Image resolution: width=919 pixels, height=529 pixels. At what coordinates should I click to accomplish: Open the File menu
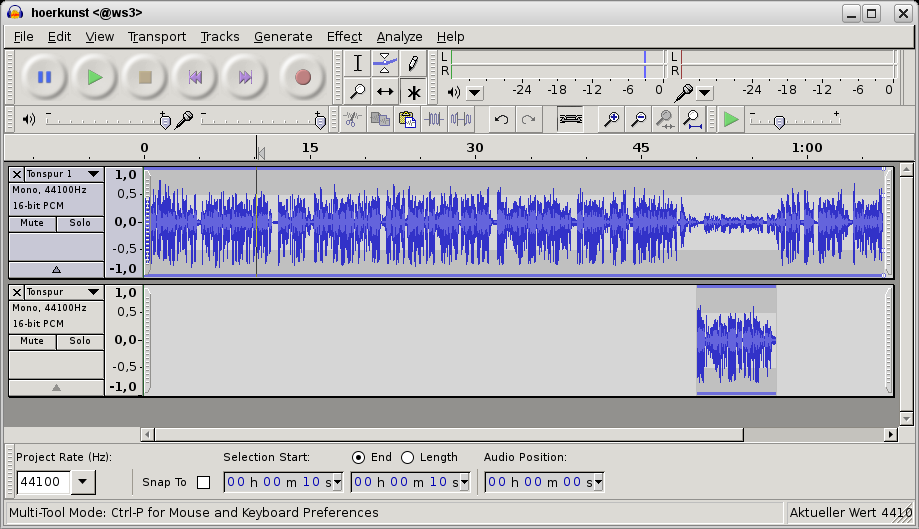(23, 36)
